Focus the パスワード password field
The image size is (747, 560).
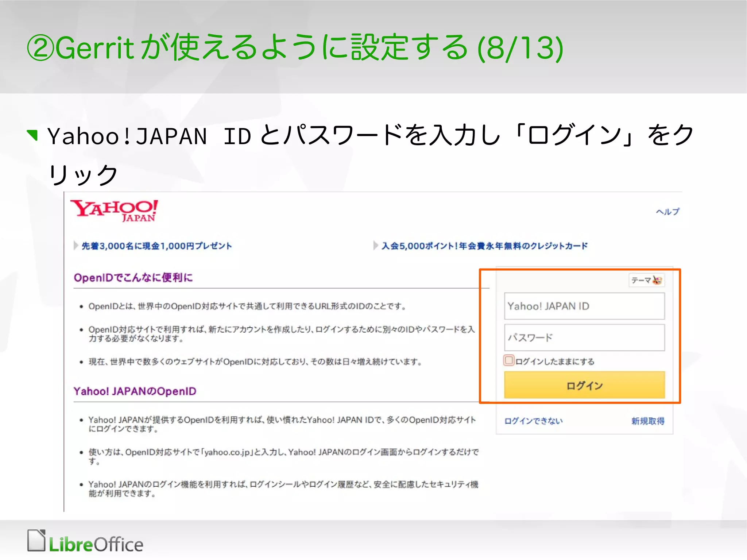click(x=584, y=337)
